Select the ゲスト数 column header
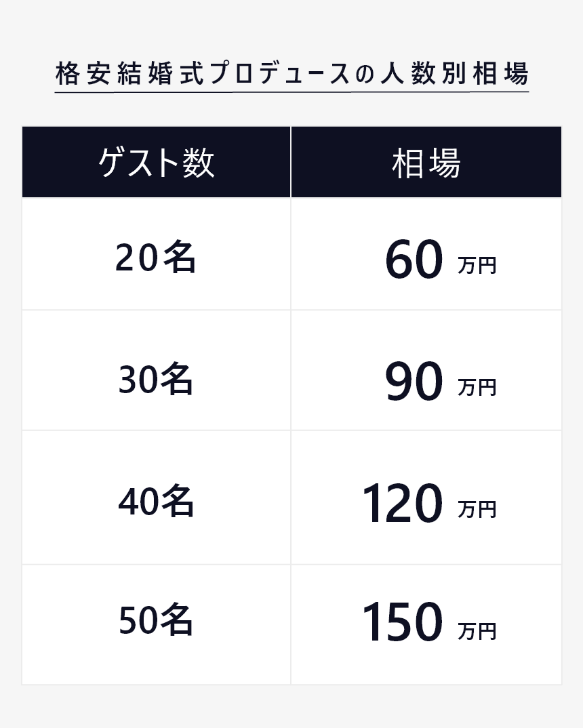583x728 pixels. pyautogui.click(x=157, y=162)
